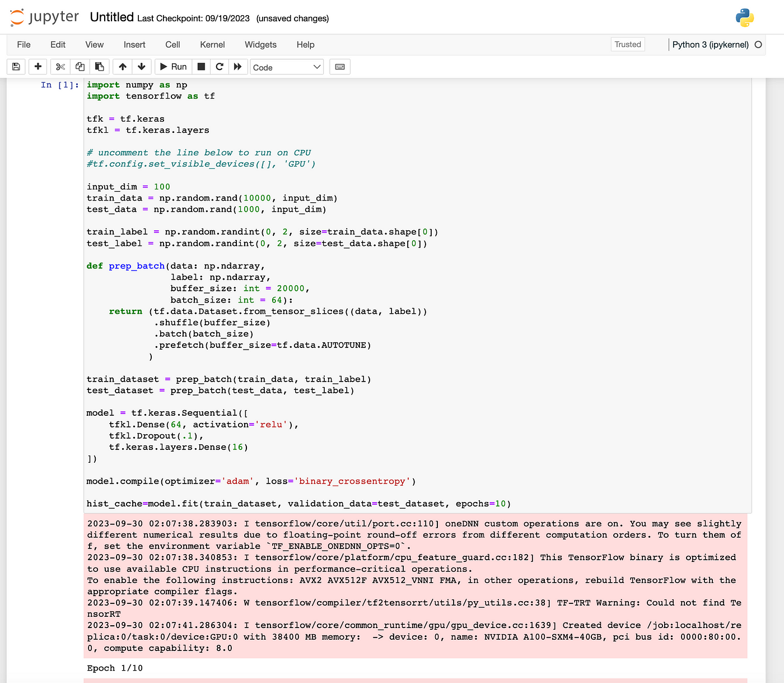The width and height of the screenshot is (784, 683).
Task: Move selected cell down arrow
Action: click(x=142, y=67)
